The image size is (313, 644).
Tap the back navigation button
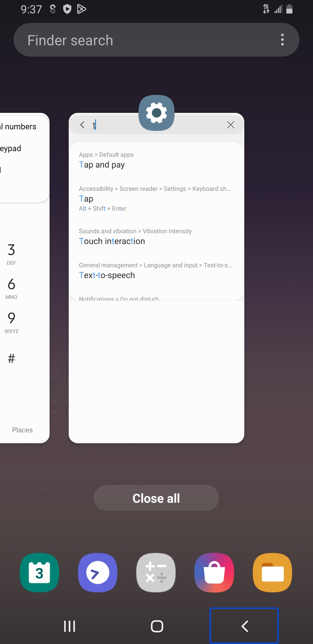pyautogui.click(x=244, y=626)
